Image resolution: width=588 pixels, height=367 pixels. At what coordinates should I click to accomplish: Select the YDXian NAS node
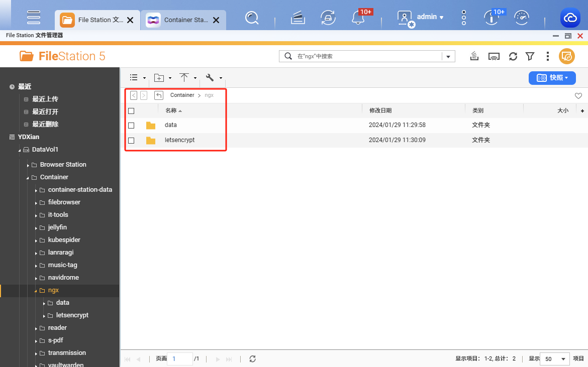[29, 137]
